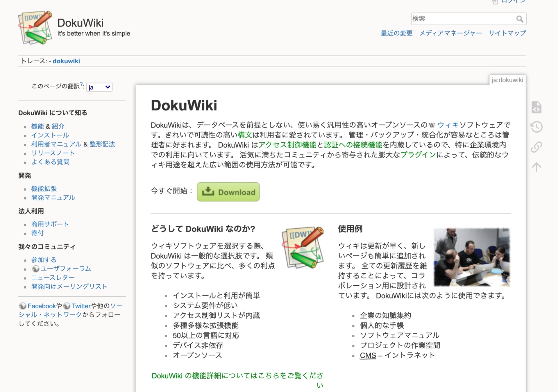Select a language from the ja dropdown
558x392 pixels.
99,87
